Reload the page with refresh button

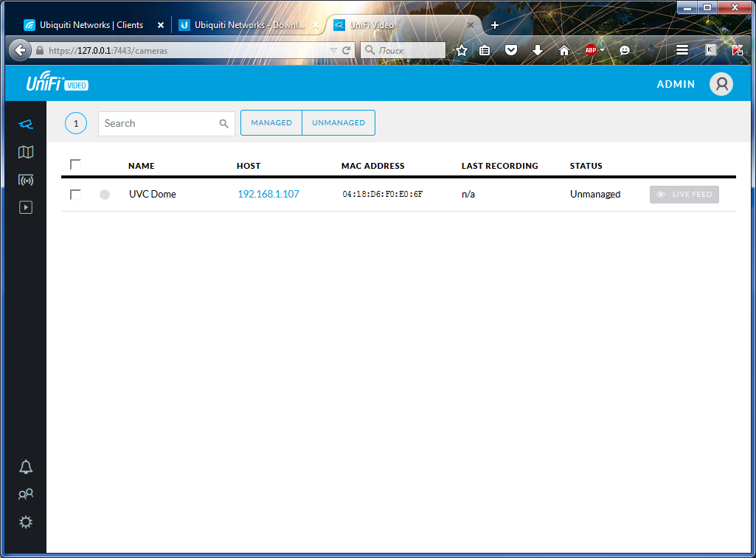click(x=346, y=51)
